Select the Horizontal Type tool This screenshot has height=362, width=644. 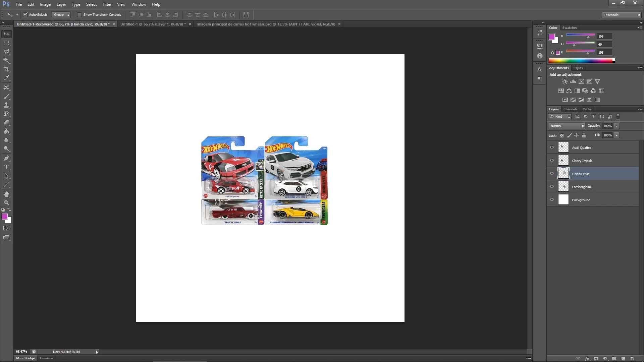[x=6, y=167]
